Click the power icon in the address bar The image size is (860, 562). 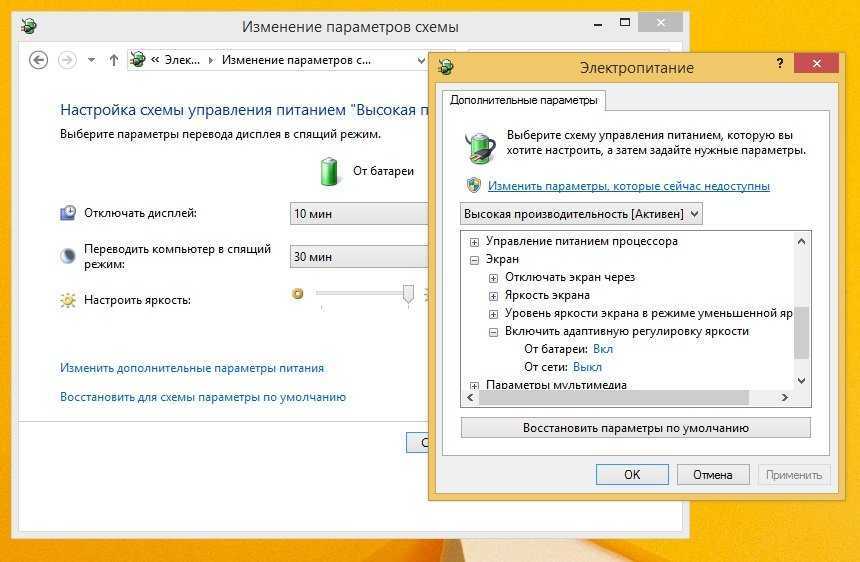click(138, 59)
